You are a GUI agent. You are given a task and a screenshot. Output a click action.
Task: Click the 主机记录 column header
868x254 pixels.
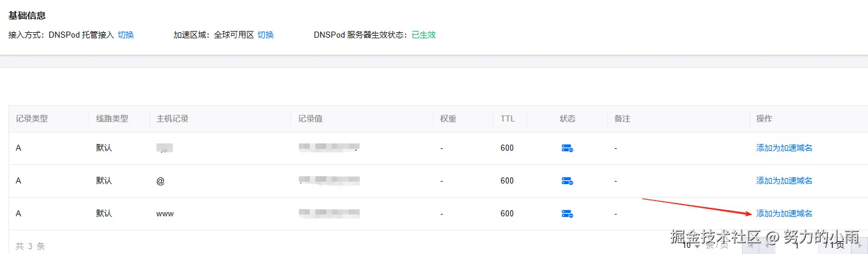coord(172,118)
